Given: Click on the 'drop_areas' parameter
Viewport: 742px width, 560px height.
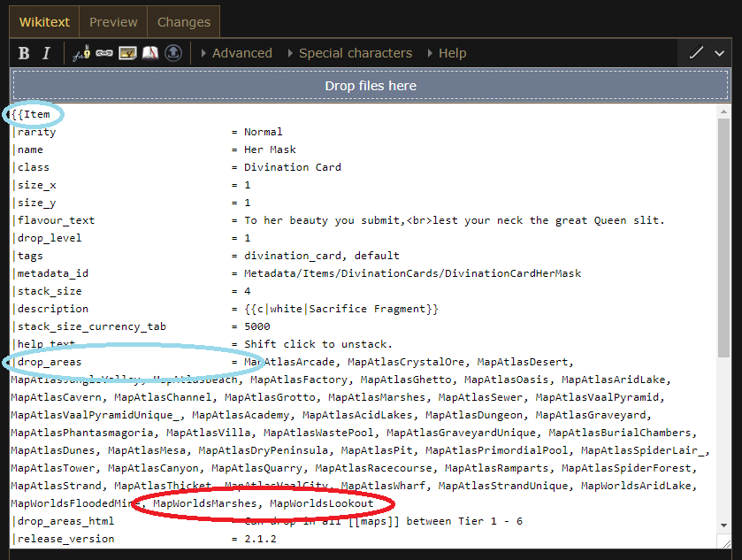Looking at the screenshot, I should 50,362.
